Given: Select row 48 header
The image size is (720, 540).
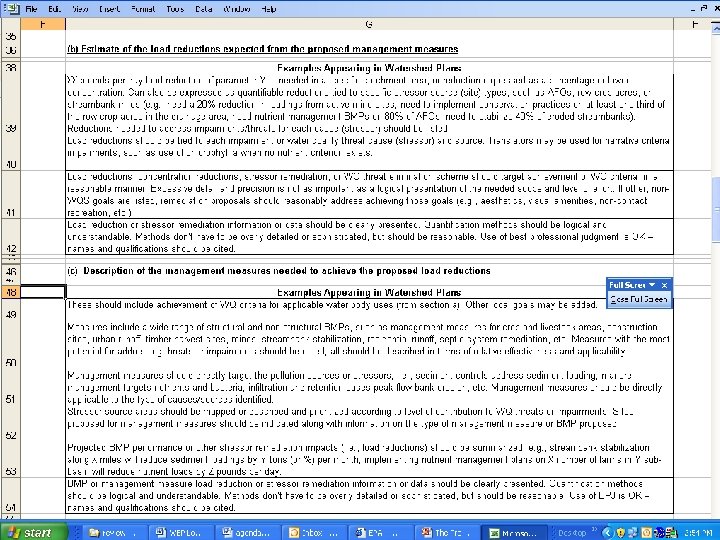Looking at the screenshot, I should [x=10, y=292].
